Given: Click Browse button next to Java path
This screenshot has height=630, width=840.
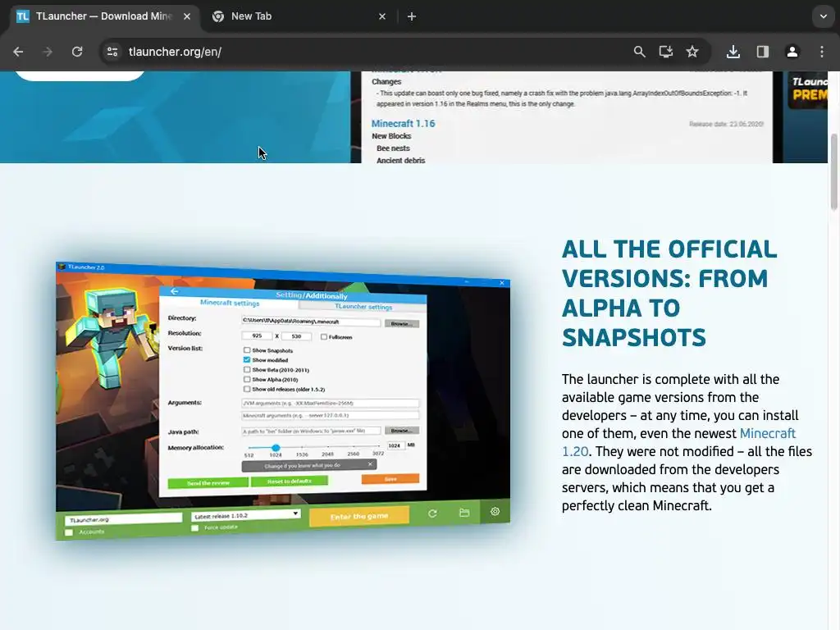Looking at the screenshot, I should pos(401,430).
